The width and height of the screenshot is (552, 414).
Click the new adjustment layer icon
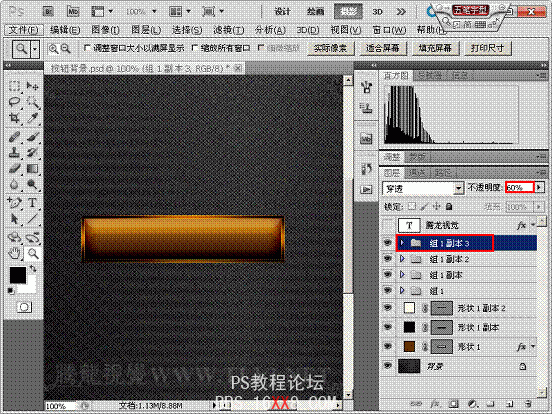[472, 404]
